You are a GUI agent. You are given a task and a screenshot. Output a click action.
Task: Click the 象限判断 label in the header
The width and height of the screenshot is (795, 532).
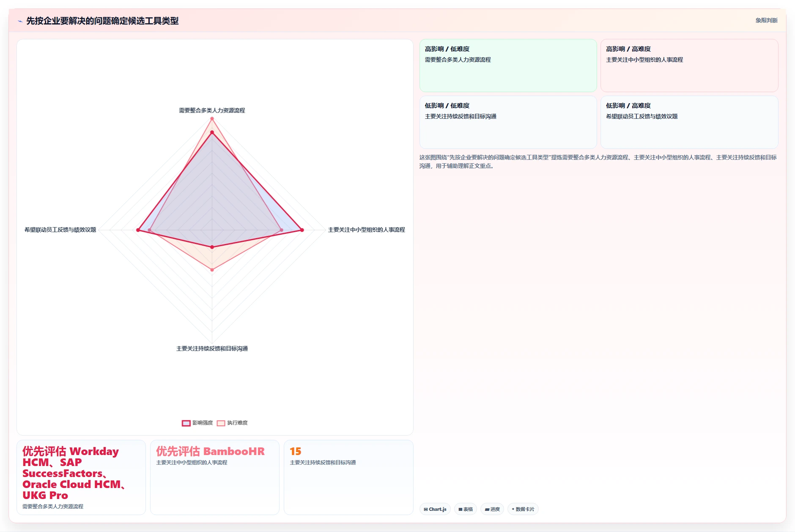coord(766,20)
